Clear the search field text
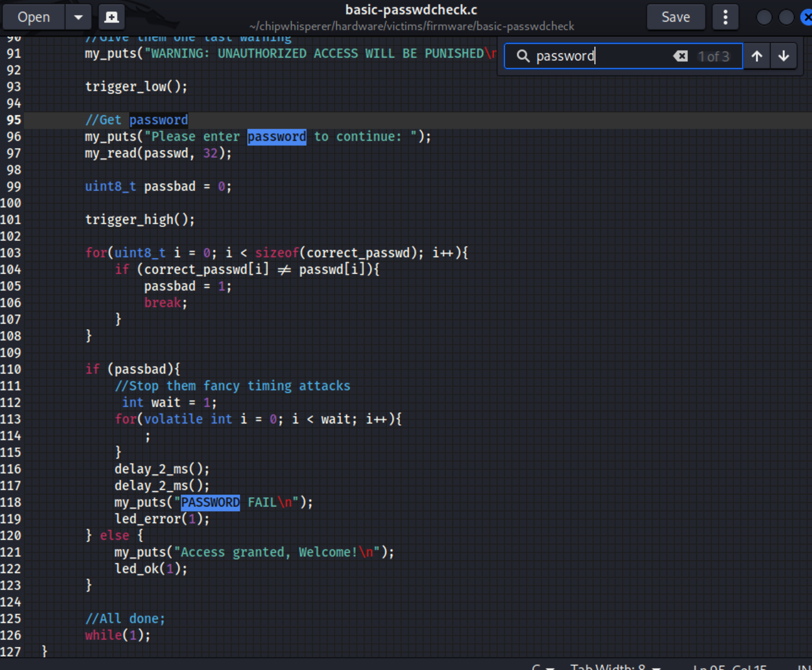812x670 pixels. tap(680, 56)
